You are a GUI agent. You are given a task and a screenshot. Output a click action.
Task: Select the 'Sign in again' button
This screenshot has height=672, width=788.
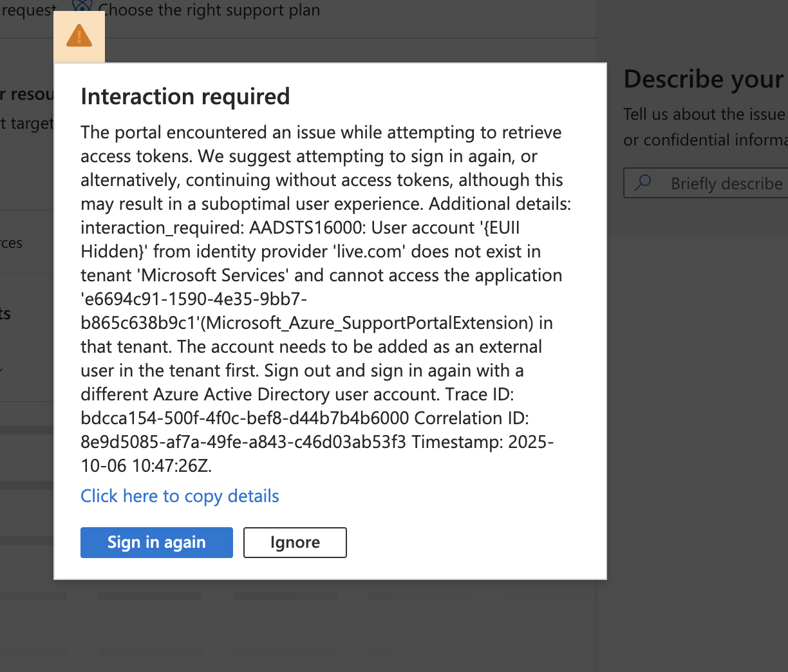click(x=156, y=542)
